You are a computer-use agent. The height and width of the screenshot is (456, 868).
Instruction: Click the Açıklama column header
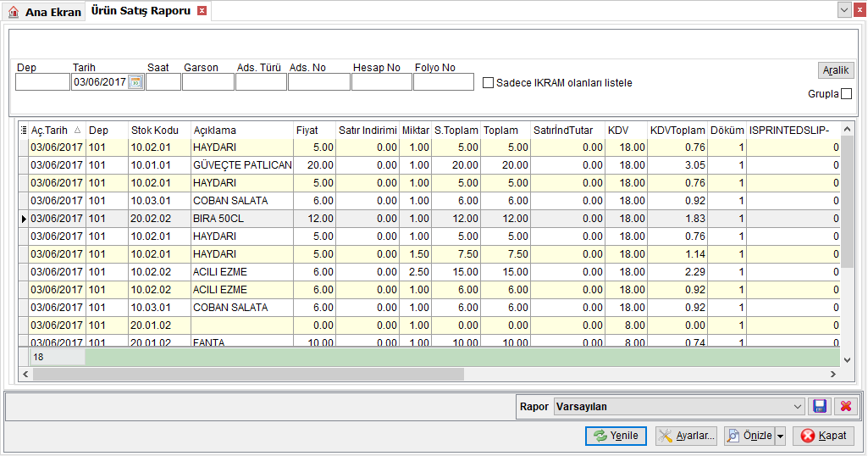(242, 131)
